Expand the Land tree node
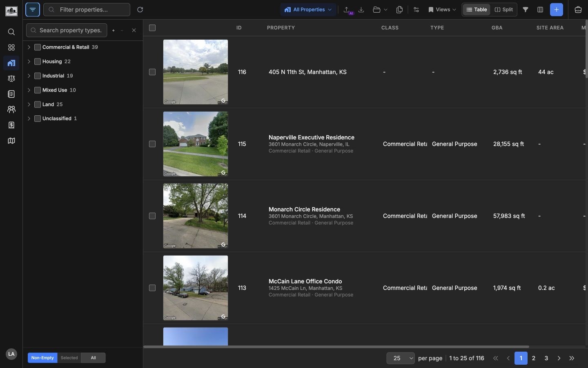The width and height of the screenshot is (588, 368). [29, 104]
